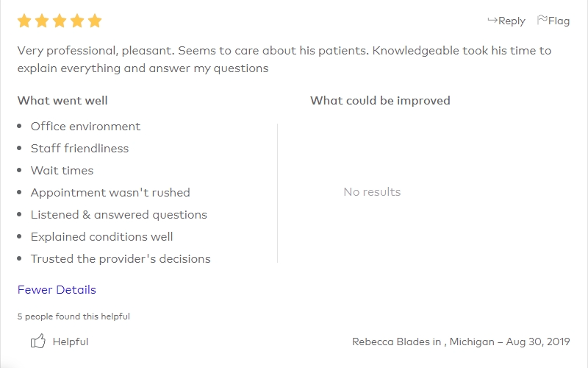The height and width of the screenshot is (368, 588).
Task: Click the first rating star
Action: pos(24,21)
